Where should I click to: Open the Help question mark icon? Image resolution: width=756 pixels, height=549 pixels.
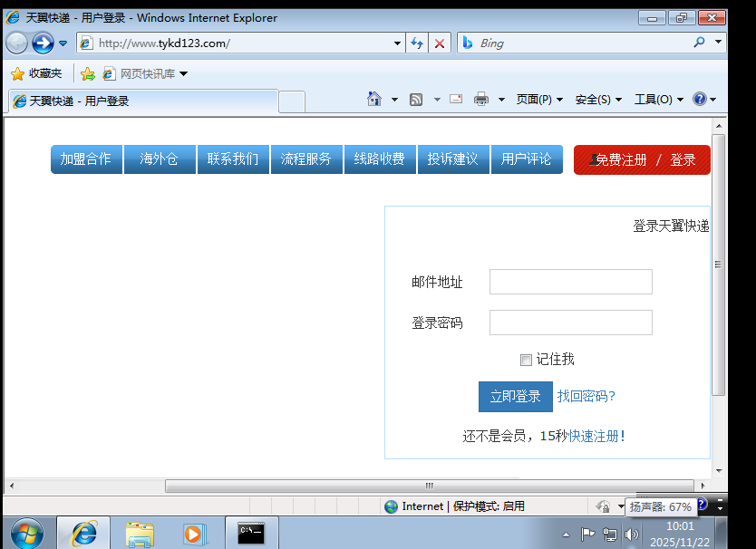[700, 100]
